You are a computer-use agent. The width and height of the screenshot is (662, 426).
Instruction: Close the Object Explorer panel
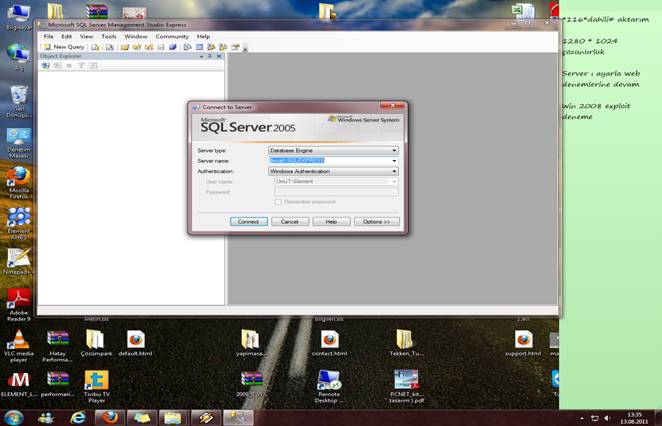tap(219, 56)
